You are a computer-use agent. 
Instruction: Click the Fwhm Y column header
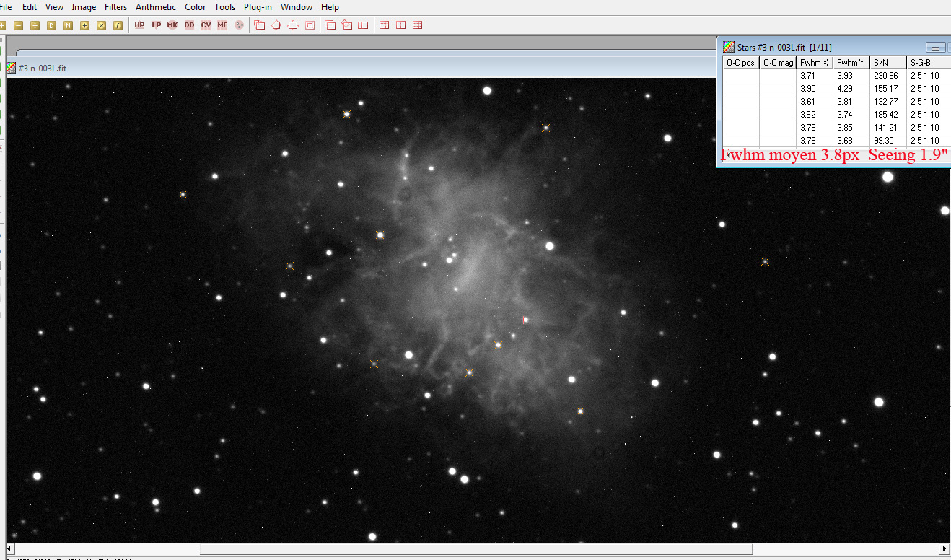point(851,63)
